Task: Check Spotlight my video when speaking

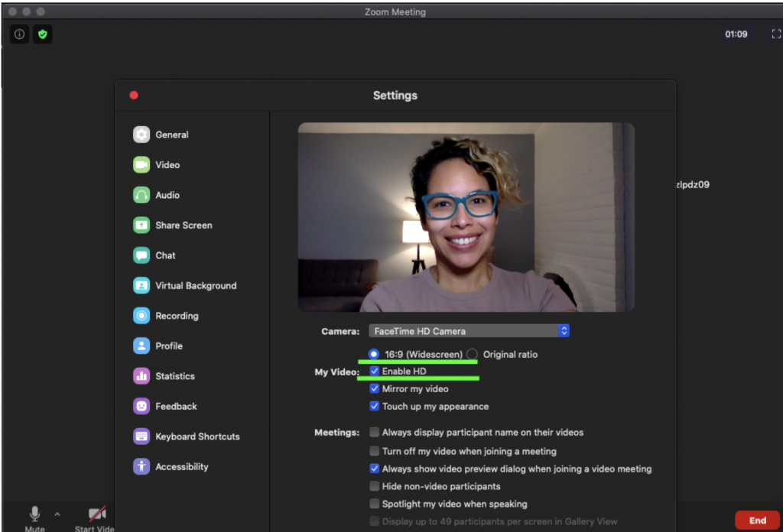Action: (x=374, y=503)
